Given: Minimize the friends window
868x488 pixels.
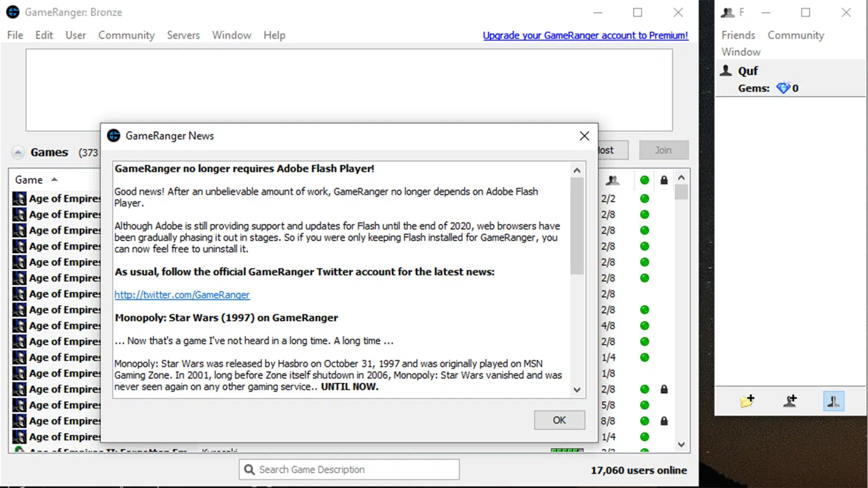Looking at the screenshot, I should pos(765,13).
